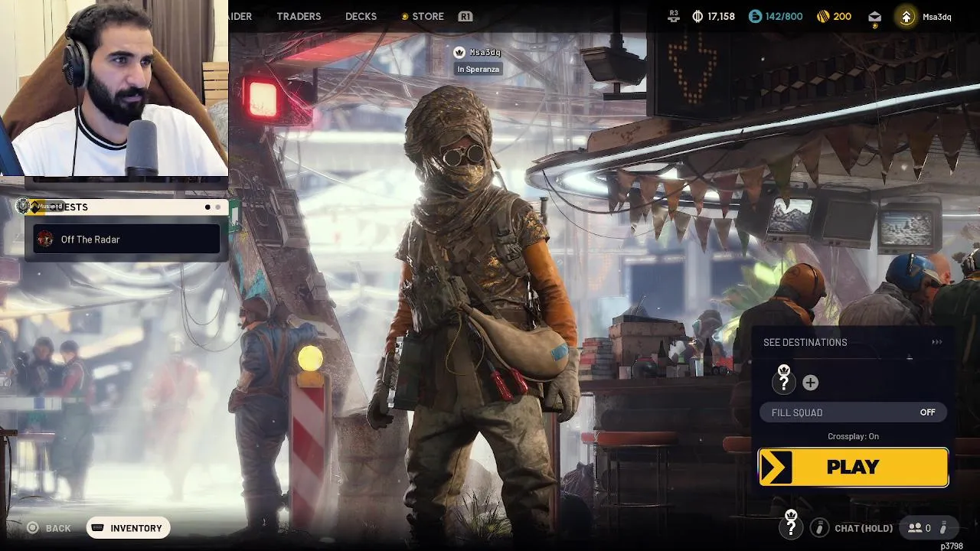Screen dimensions: 980x551
Task: Open the squad members count icon
Action: coord(915,528)
